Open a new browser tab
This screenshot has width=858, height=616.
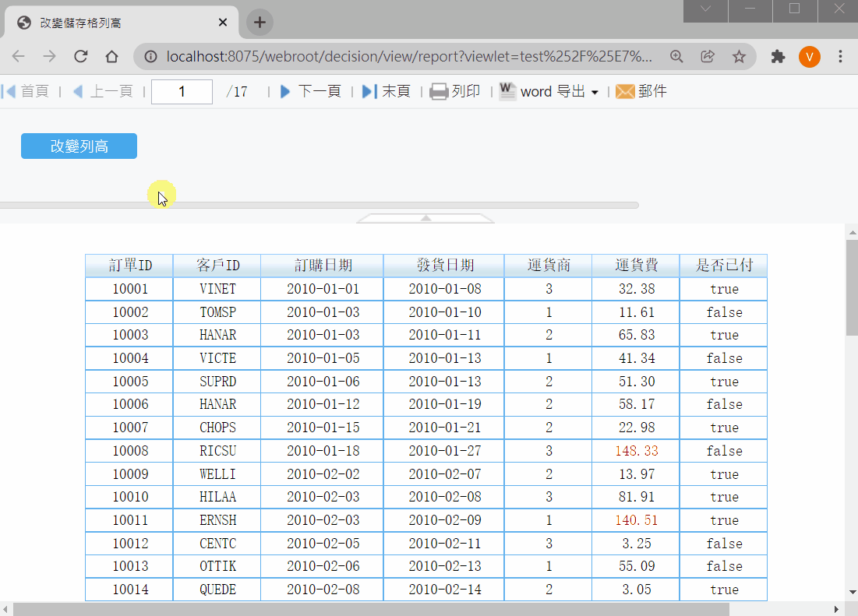coord(260,23)
